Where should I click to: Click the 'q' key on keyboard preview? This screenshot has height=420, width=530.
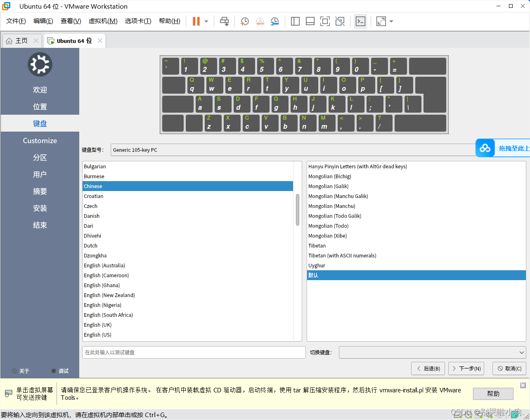195,85
